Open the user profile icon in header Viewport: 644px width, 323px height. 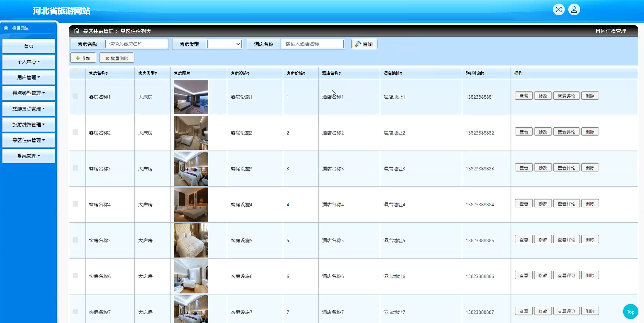click(574, 10)
